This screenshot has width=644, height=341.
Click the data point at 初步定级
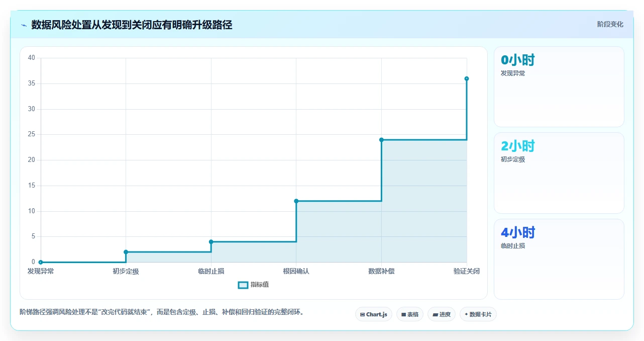point(126,252)
